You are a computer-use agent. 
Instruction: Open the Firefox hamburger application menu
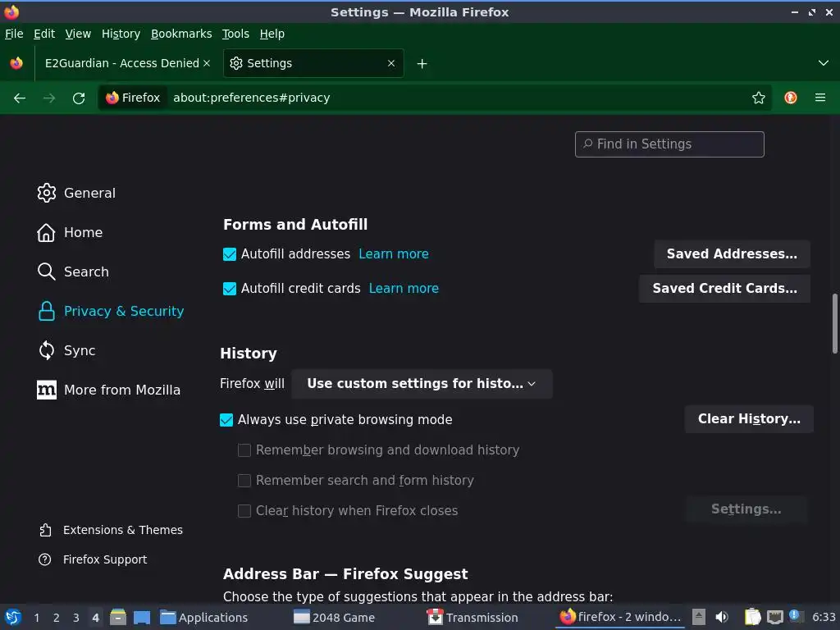pyautogui.click(x=819, y=98)
